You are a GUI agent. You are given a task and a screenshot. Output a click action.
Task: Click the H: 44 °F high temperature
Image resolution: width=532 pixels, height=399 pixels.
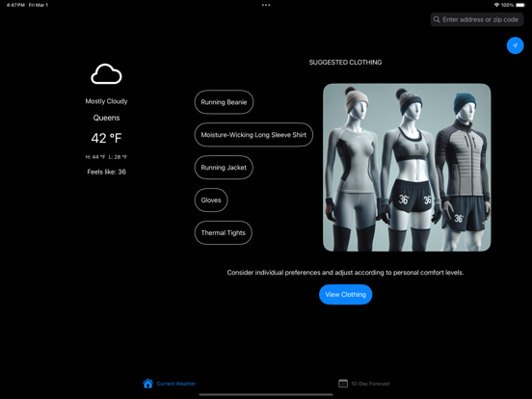point(95,157)
